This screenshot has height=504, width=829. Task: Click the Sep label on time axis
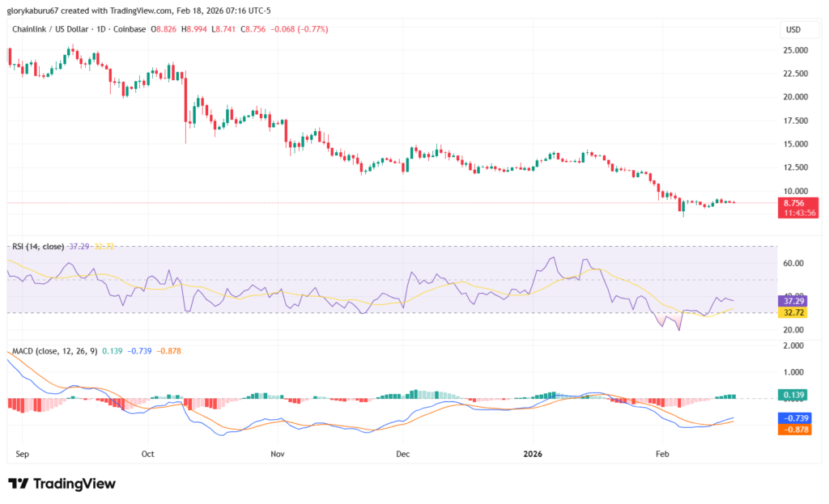(22, 455)
